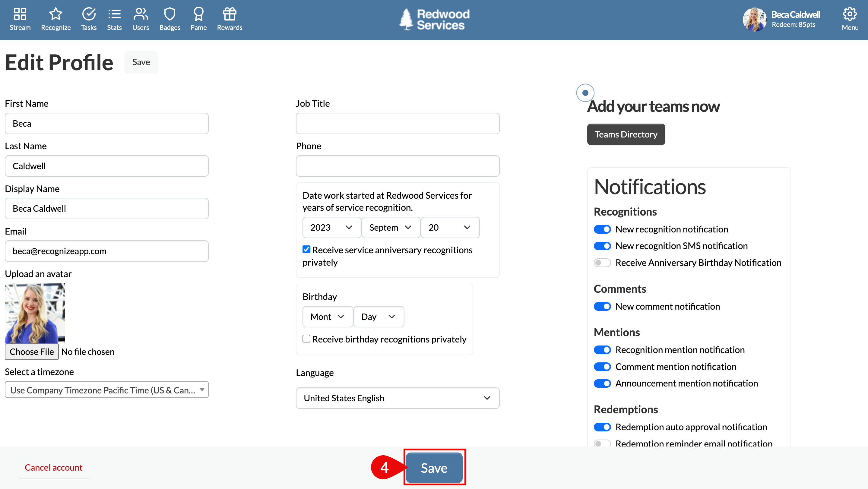Toggle New recognition notification switch
This screenshot has width=868, height=489.
pos(602,229)
